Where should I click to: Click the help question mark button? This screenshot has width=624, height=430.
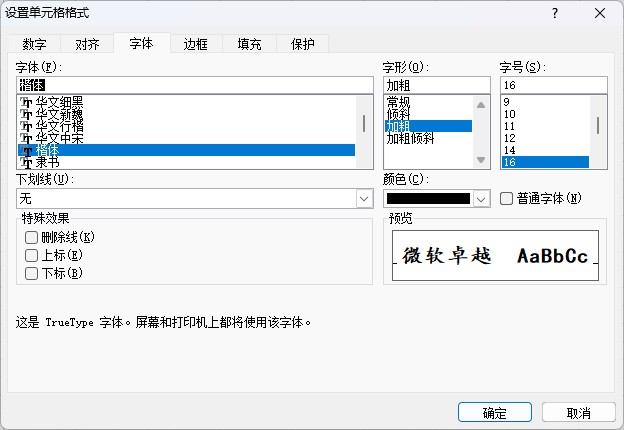555,13
